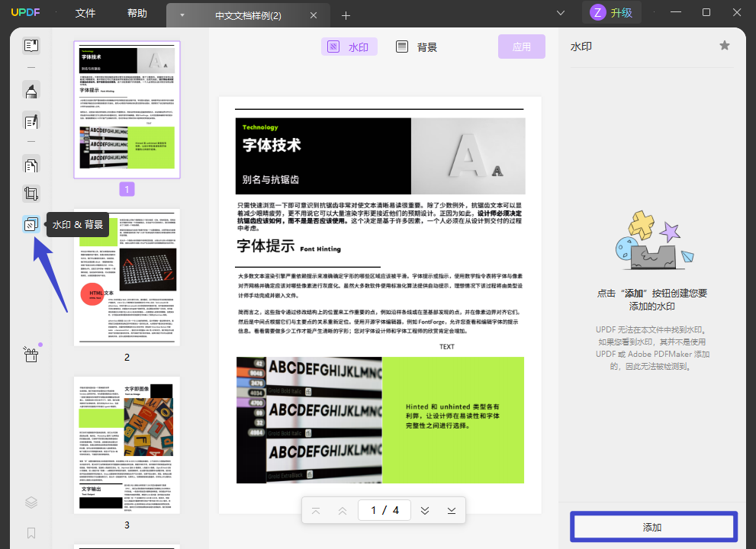This screenshot has width=756, height=549.
Task: Open the Edit PDF tool
Action: tap(31, 121)
